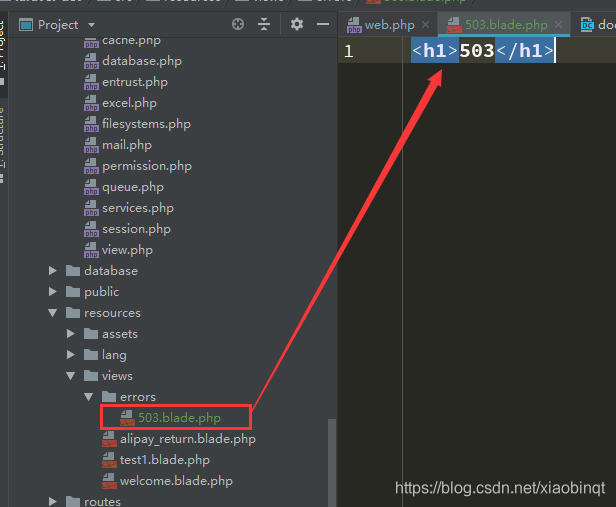The width and height of the screenshot is (616, 507).
Task: Click the session.php PHP file icon
Action: [91, 229]
